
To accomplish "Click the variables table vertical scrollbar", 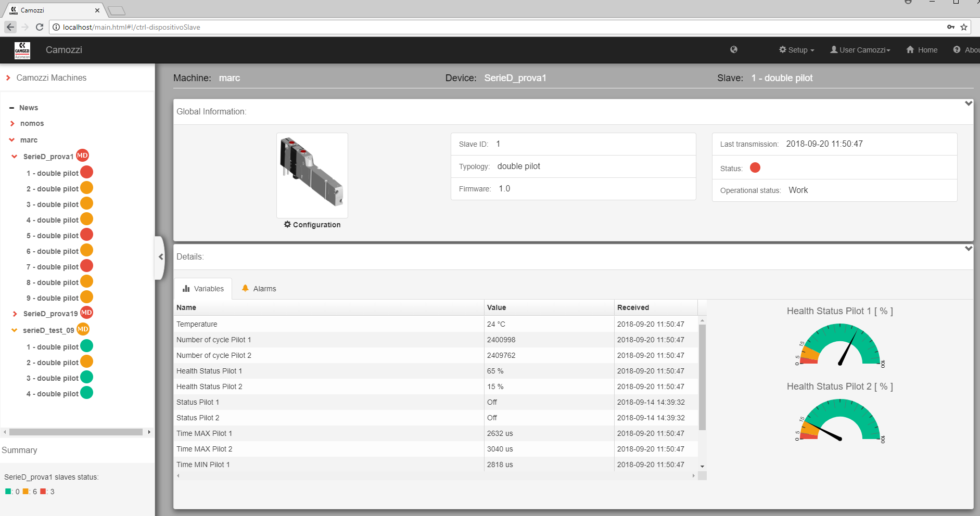I will [x=702, y=377].
